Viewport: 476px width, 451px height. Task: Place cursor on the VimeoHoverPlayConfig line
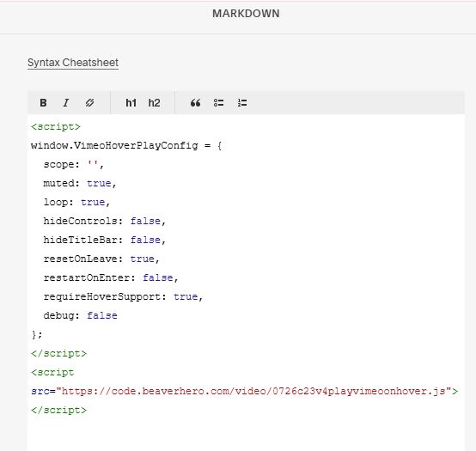point(126,146)
